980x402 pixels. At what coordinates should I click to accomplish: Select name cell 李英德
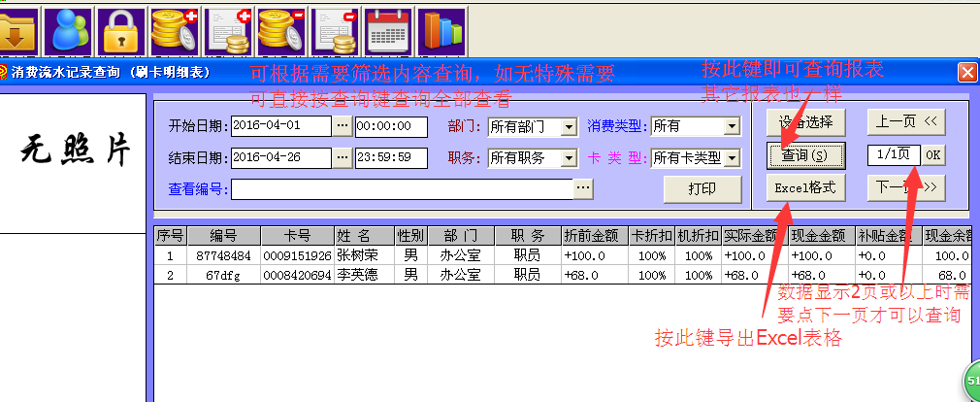click(x=365, y=275)
